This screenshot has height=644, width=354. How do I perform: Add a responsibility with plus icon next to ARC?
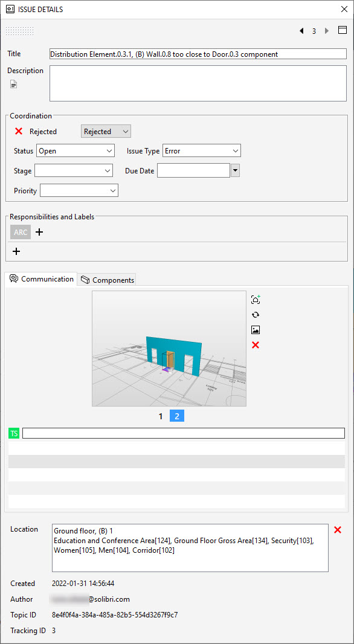pos(39,232)
